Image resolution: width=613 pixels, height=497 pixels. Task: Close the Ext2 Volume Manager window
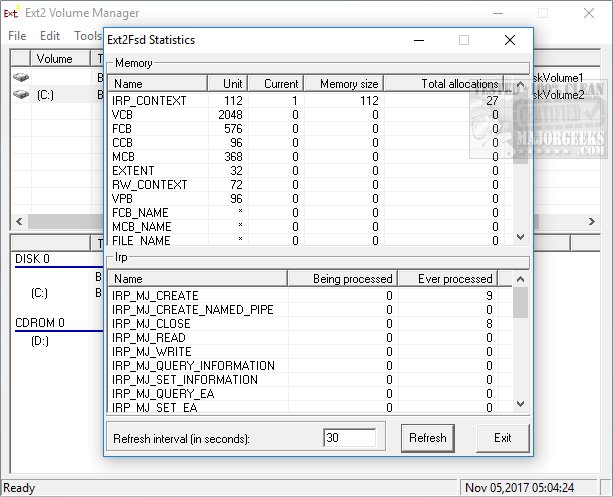(x=589, y=13)
